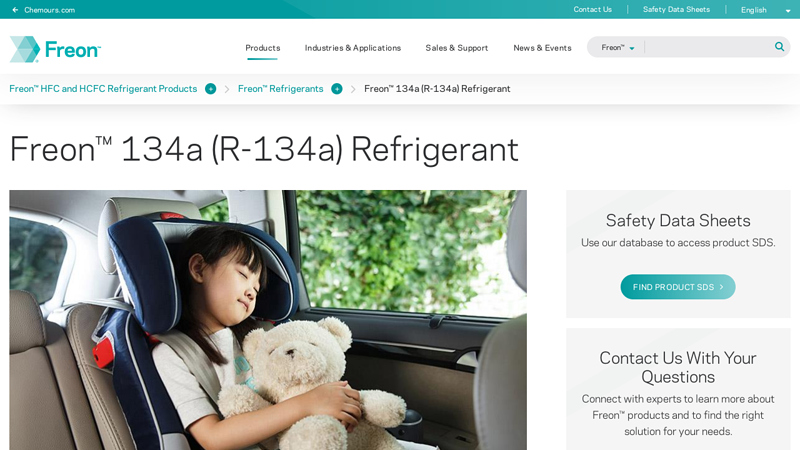Image resolution: width=800 pixels, height=450 pixels.
Task: Click the Freon Refrigerants breadcrumb link
Action: click(x=281, y=89)
